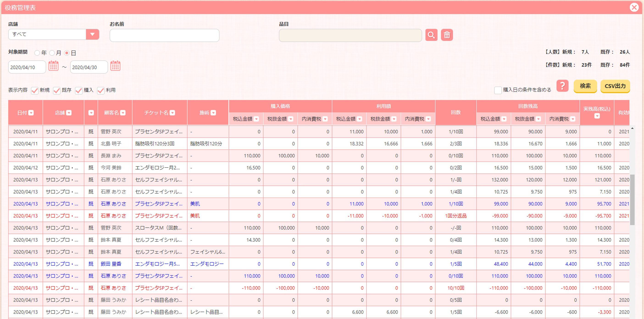Toggle the 新規 display checkbox
Screen dimensions: 644x319
[x=35, y=91]
